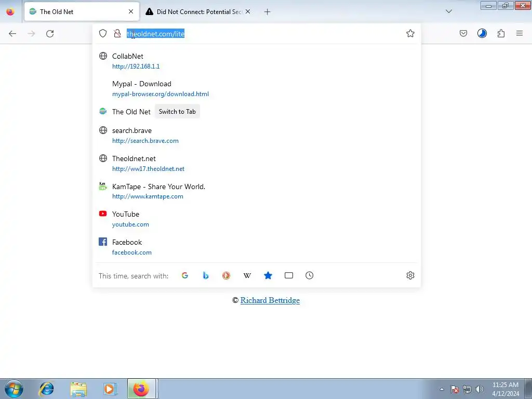
Task: Reload the current page
Action: point(50,33)
